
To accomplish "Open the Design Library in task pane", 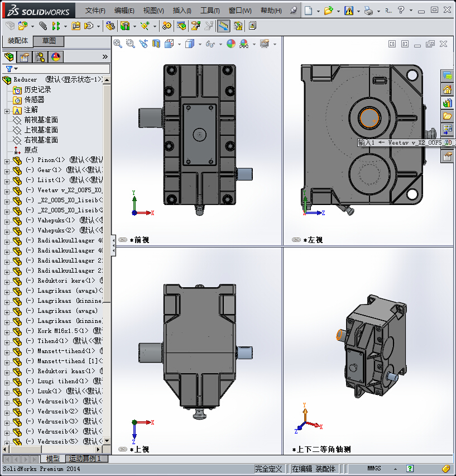I will [x=447, y=103].
